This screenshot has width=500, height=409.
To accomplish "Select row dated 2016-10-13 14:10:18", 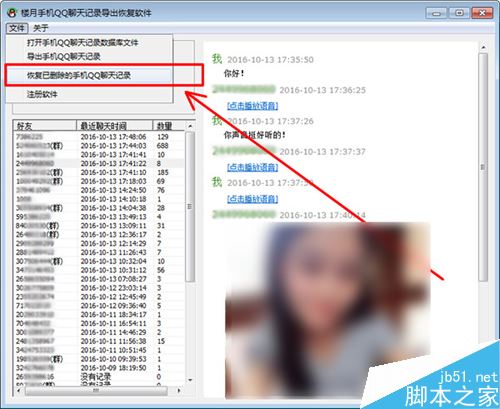I will click(99, 199).
